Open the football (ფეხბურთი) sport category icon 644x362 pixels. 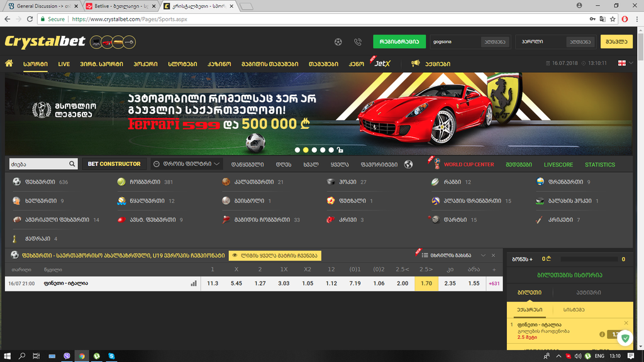pos(16,182)
